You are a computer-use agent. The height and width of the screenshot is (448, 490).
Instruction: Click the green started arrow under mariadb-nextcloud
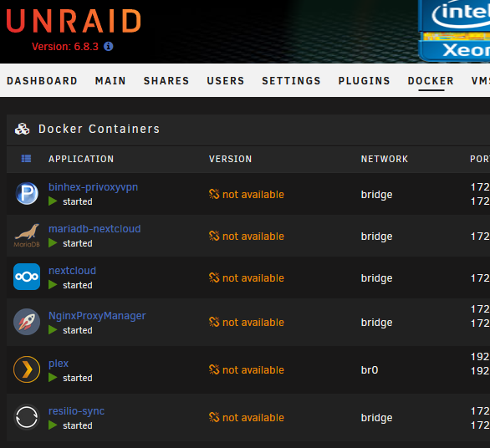(x=53, y=243)
